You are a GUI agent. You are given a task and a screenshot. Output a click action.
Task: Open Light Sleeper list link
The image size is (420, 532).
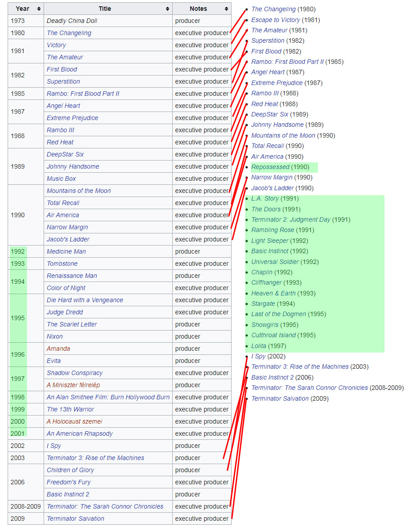[x=270, y=241]
